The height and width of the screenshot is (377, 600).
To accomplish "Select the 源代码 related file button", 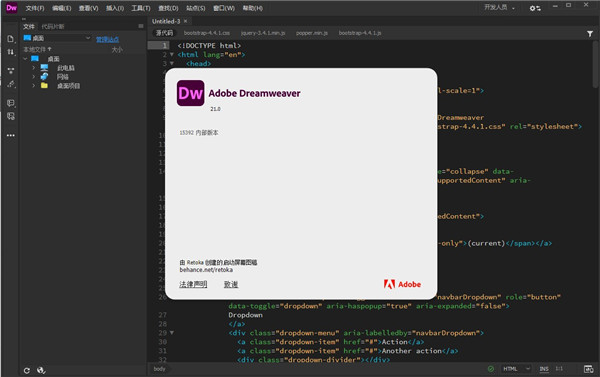I will click(x=164, y=33).
